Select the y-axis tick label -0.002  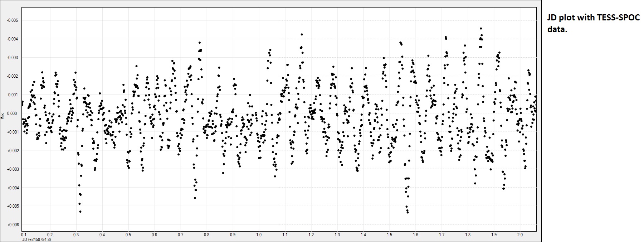(x=12, y=76)
